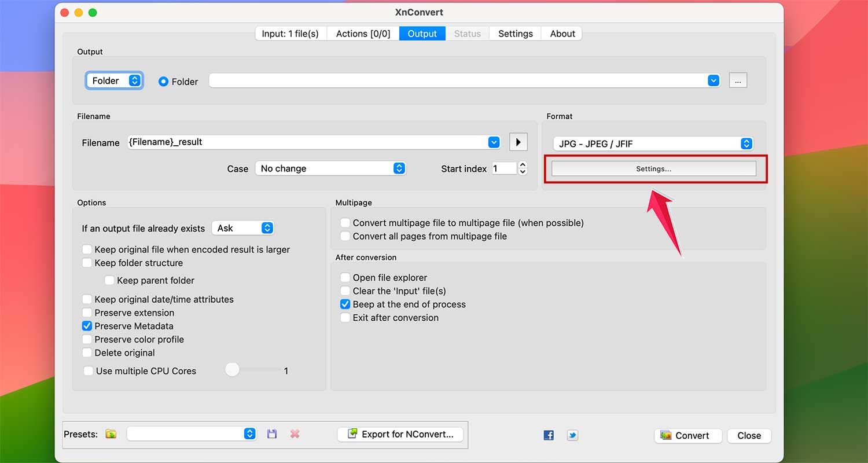Select the Folder radio button
Screen dimensions: 868x463
pos(163,82)
